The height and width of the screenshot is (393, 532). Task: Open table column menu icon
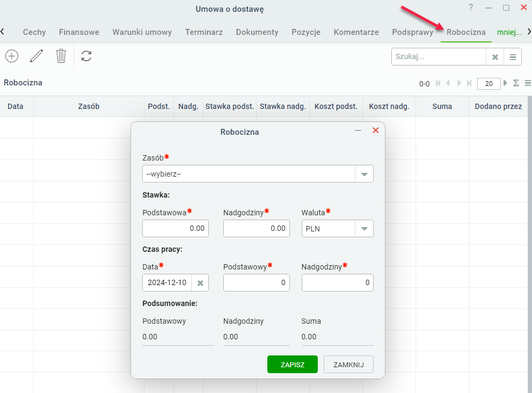click(528, 83)
